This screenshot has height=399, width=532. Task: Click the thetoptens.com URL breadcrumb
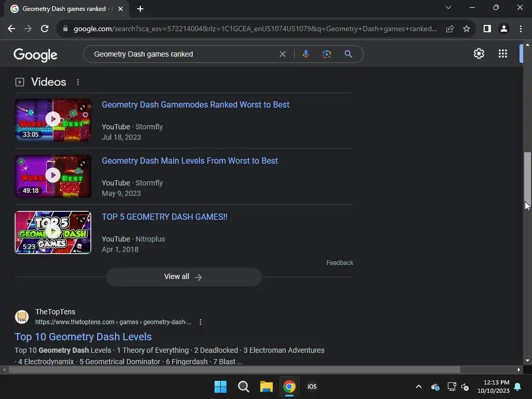[113, 322]
